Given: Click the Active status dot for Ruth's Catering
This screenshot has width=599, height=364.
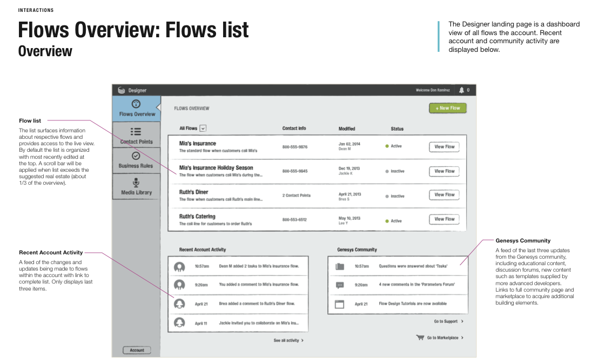Looking at the screenshot, I should pyautogui.click(x=387, y=221).
